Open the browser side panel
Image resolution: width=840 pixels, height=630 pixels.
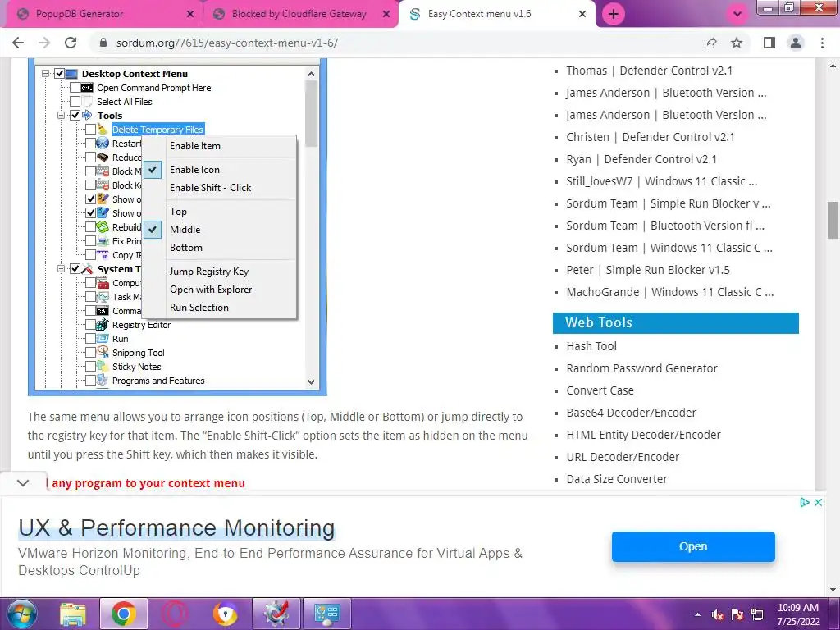click(x=769, y=43)
